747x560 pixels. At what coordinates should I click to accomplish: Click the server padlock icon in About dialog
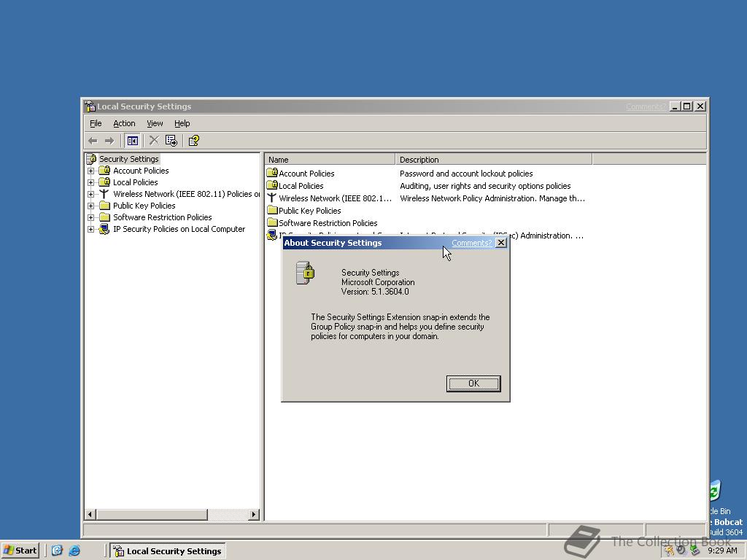pos(305,273)
